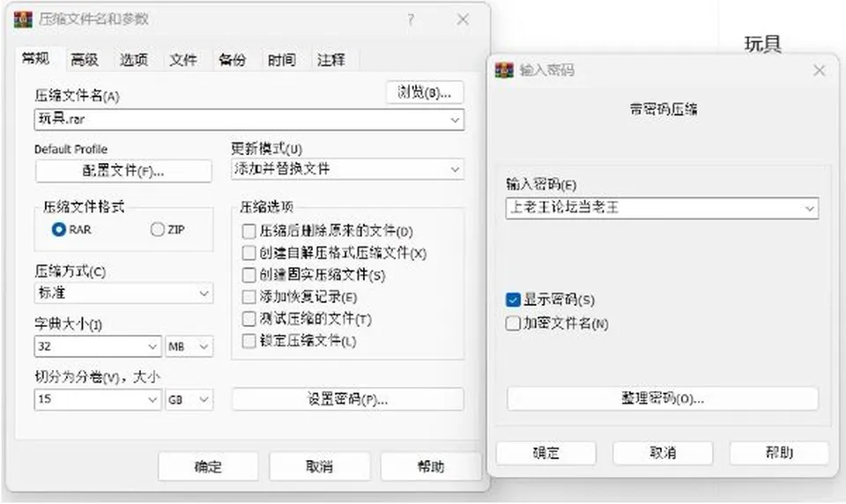
Task: Click the Default Profile label
Action: [x=70, y=150]
